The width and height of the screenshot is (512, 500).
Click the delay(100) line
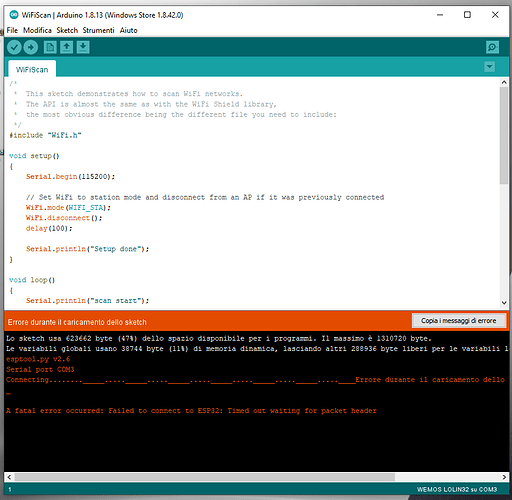[49, 228]
